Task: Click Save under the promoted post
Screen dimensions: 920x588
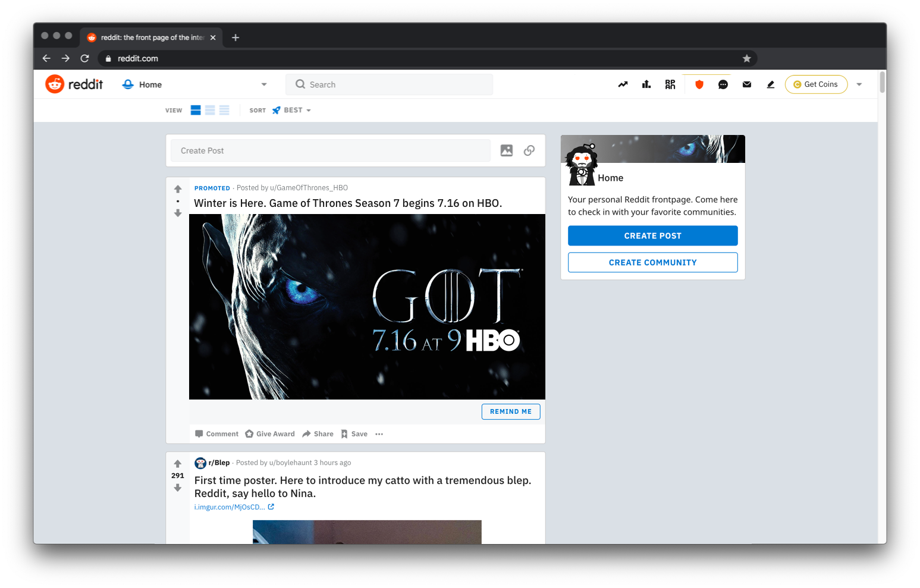Action: pos(354,434)
